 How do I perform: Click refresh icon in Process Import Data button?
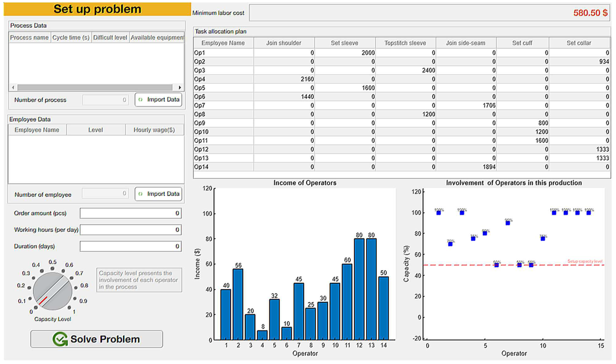point(141,100)
